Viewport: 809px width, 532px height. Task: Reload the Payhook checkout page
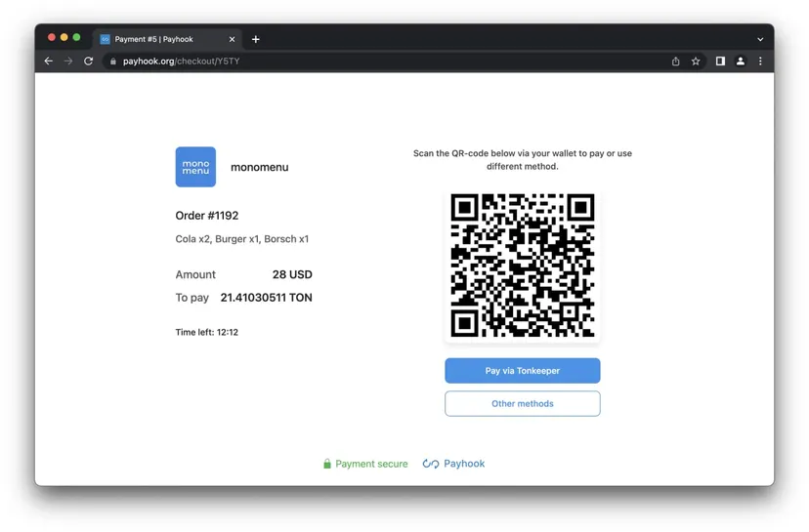coord(88,61)
